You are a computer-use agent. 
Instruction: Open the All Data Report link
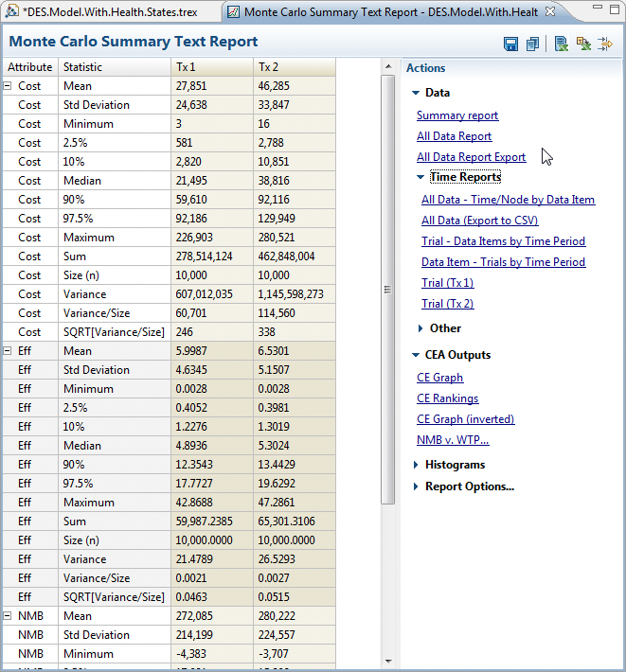454,136
